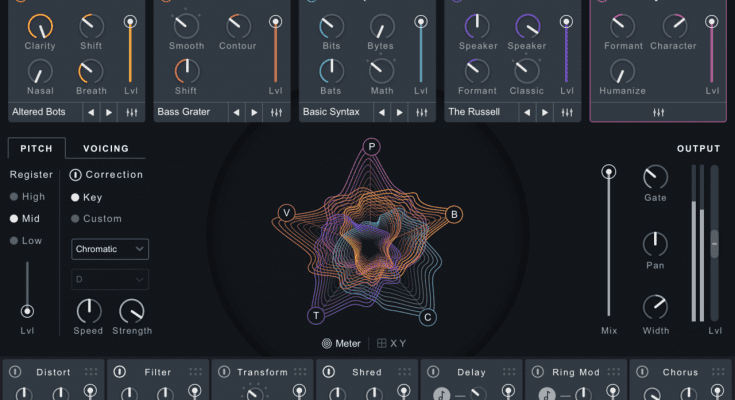Open advanced settings for Altered Bots module
This screenshot has width=735, height=400.
tap(131, 112)
